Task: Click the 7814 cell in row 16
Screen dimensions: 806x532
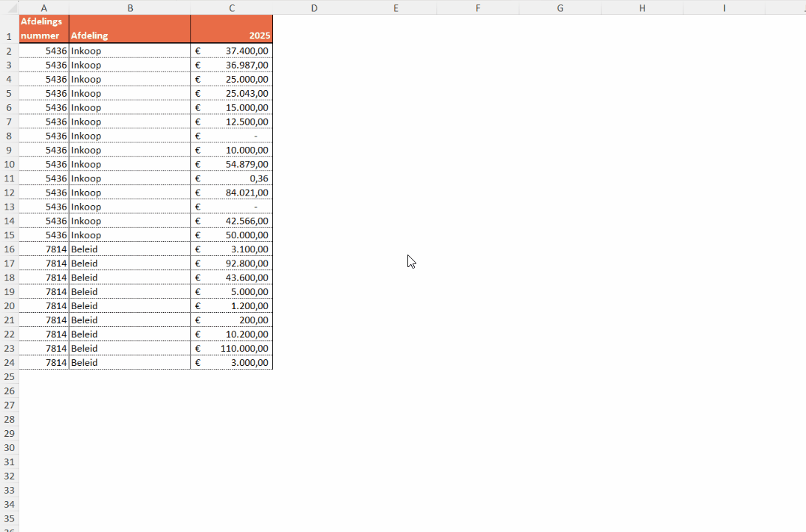Action: 44,249
